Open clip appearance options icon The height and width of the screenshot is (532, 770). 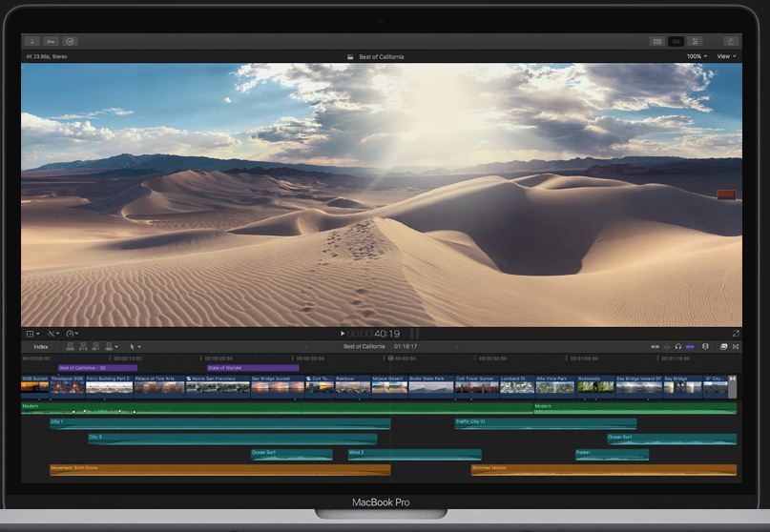[x=706, y=346]
